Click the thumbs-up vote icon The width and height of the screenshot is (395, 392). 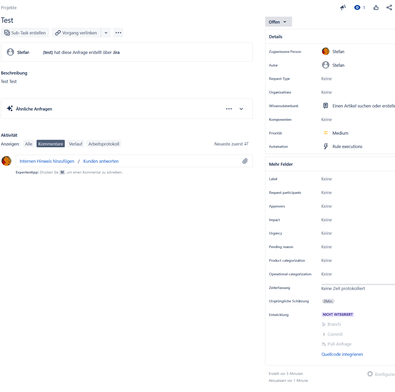[x=376, y=7]
